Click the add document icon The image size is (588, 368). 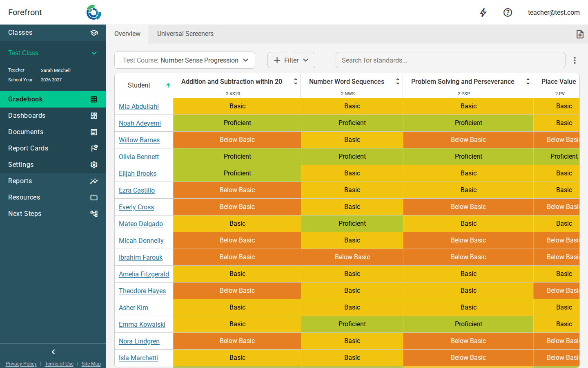tap(580, 34)
